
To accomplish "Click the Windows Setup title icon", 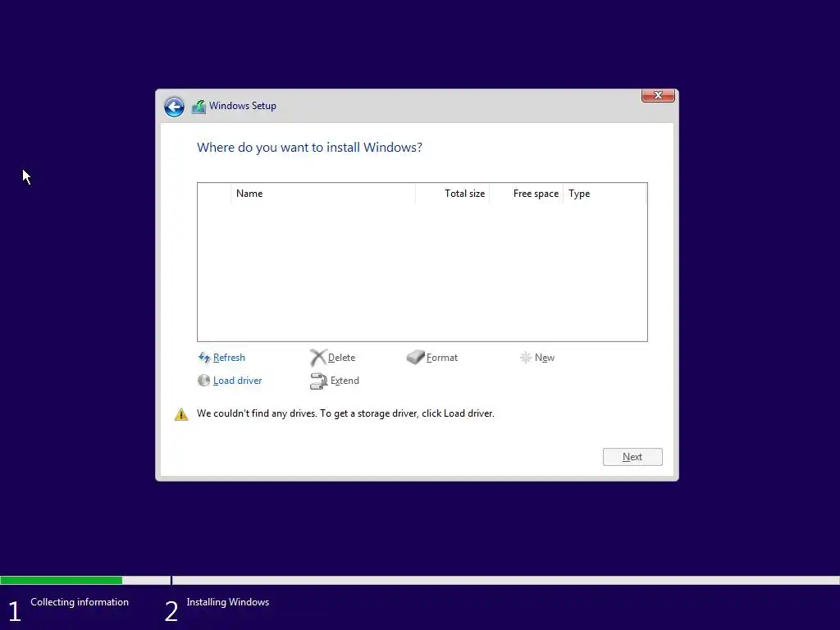I will (199, 107).
